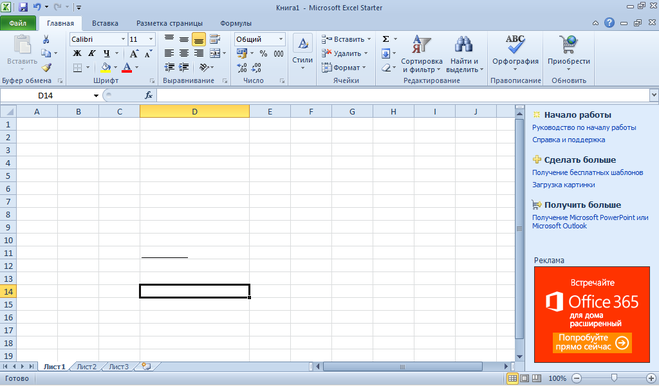
Task: Click the AutoSum sigma icon
Action: (385, 39)
